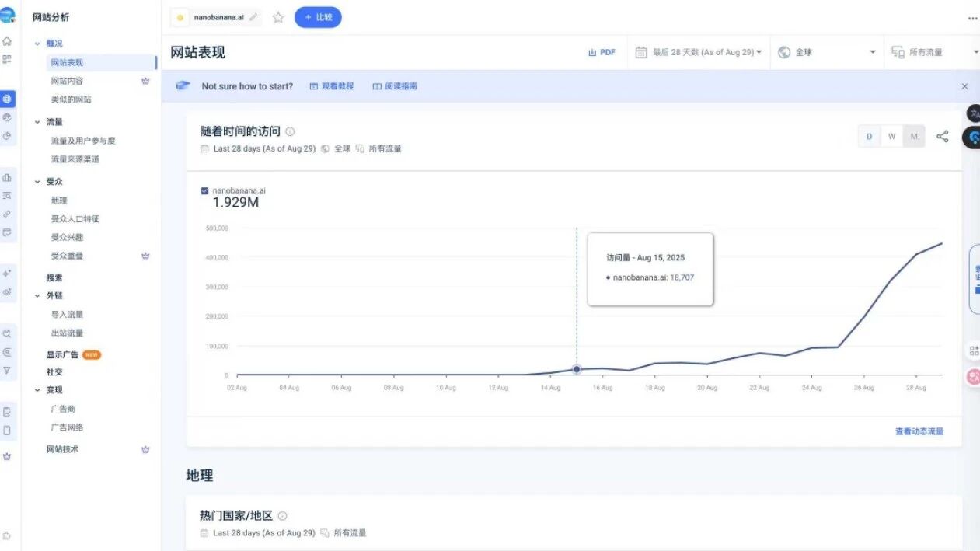Click the nanobanana.ai site chip at top

pyautogui.click(x=217, y=17)
